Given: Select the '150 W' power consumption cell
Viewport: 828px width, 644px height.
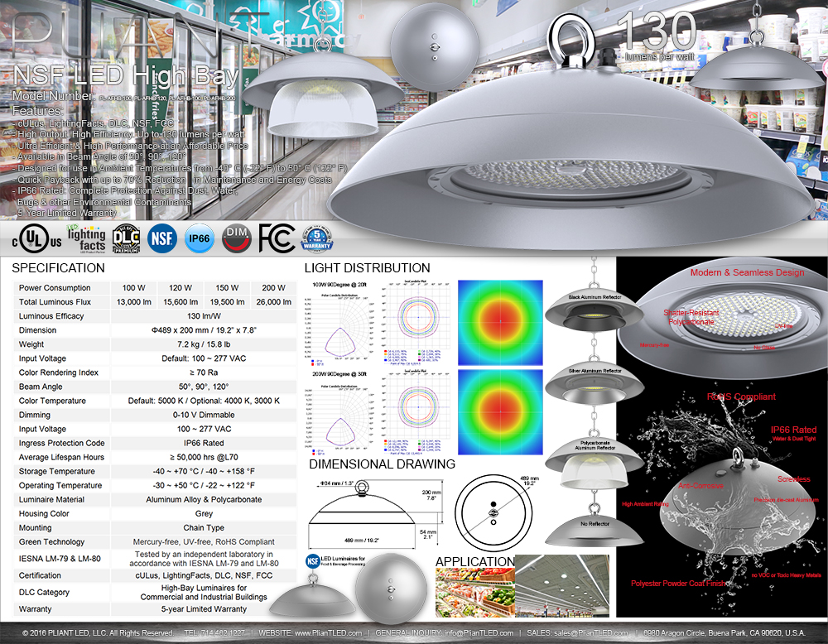Looking at the screenshot, I should tap(227, 288).
